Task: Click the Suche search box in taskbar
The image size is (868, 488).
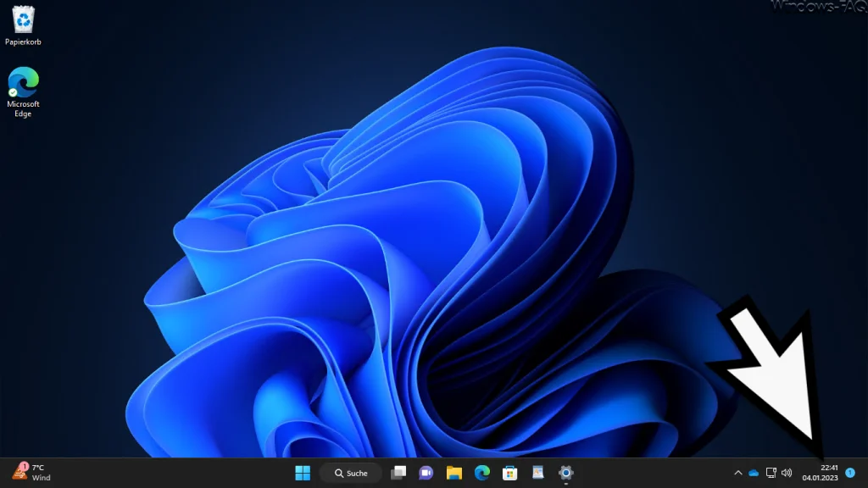Action: [x=351, y=473]
